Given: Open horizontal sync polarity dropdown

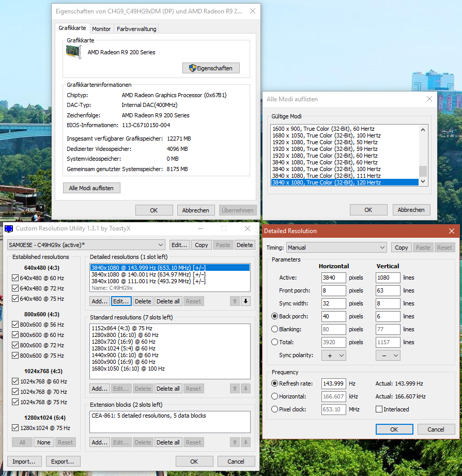Looking at the screenshot, I should tap(333, 356).
